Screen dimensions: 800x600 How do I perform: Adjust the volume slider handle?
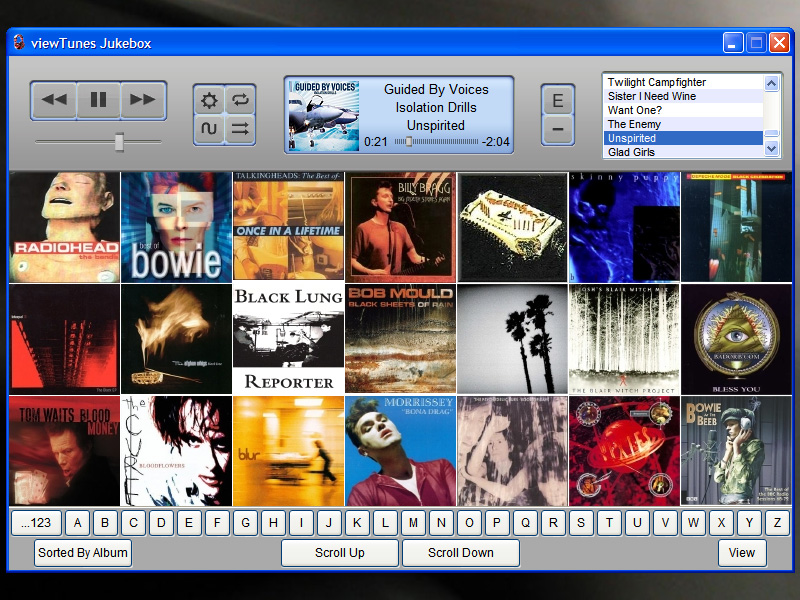tap(119, 142)
